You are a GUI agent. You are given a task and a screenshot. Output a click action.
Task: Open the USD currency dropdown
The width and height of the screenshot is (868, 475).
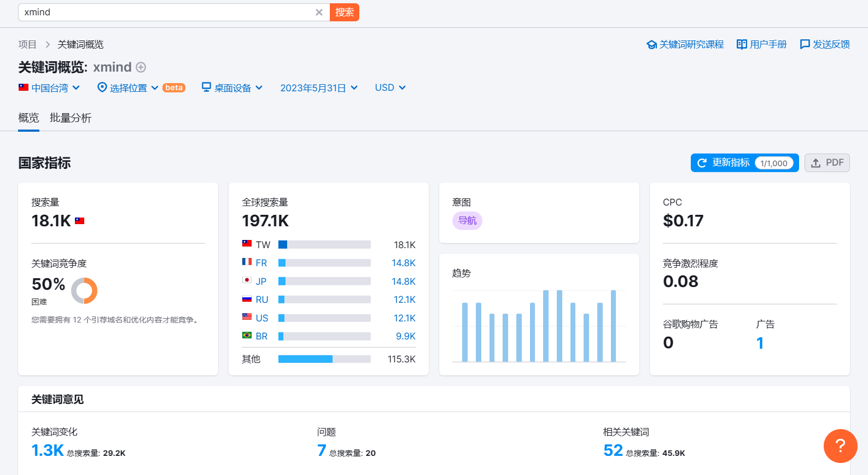tap(390, 87)
